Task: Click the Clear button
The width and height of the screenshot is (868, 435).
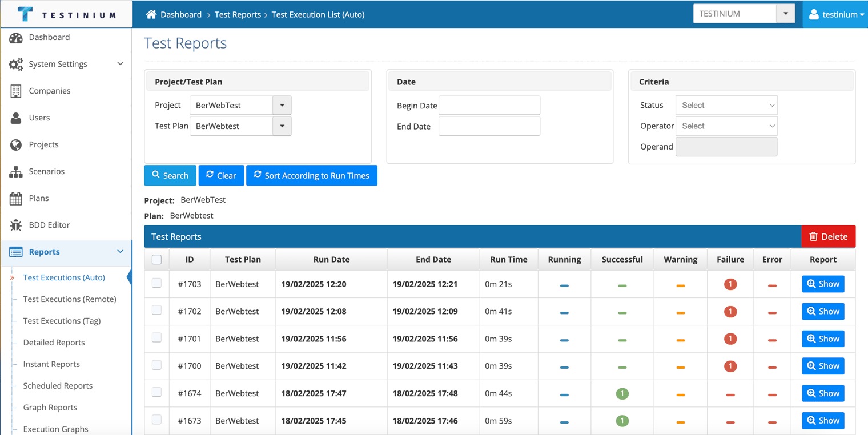Action: [222, 175]
